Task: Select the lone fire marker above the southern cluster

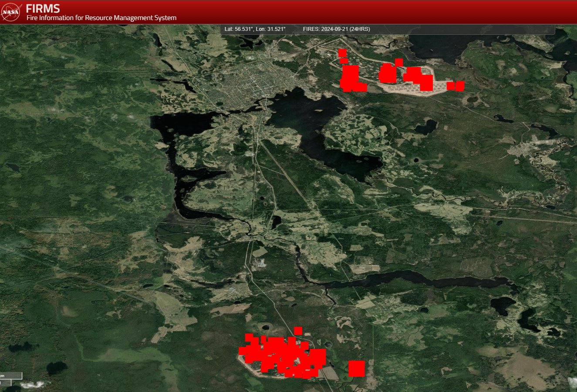Action: [x=298, y=331]
